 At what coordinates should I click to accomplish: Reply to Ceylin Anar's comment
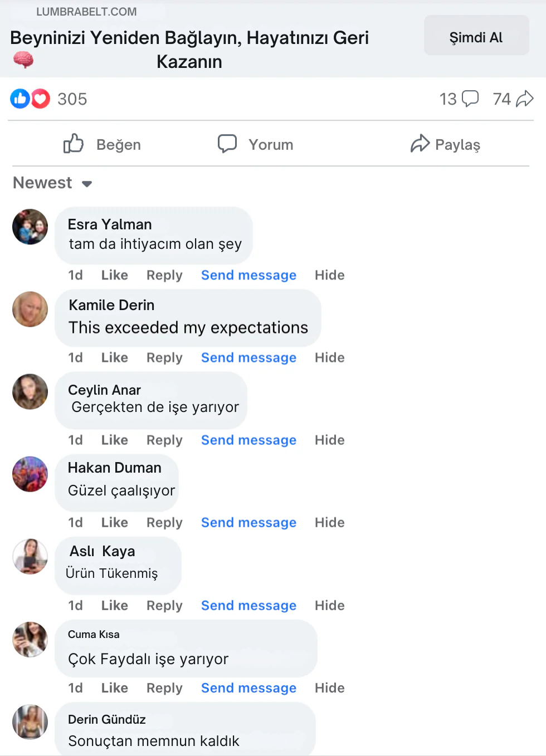pyautogui.click(x=164, y=440)
